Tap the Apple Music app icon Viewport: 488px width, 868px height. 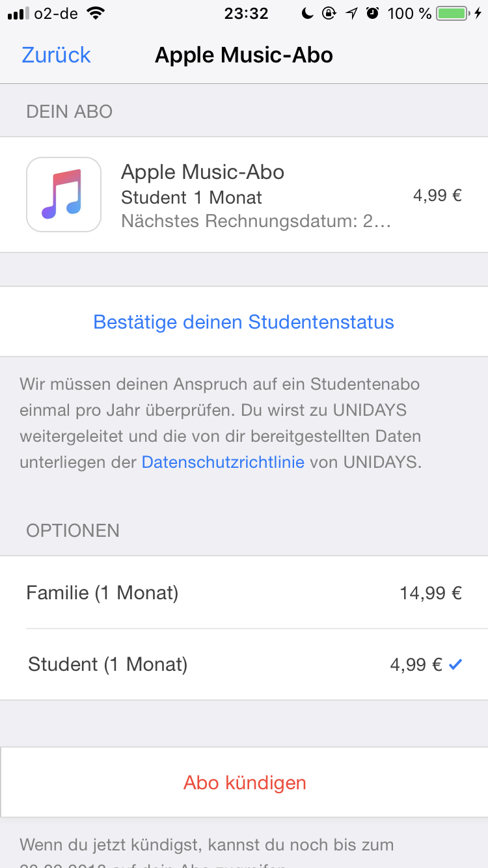[63, 194]
